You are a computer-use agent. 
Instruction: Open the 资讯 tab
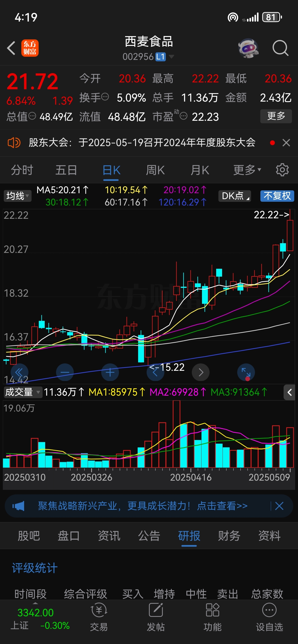[x=109, y=536]
